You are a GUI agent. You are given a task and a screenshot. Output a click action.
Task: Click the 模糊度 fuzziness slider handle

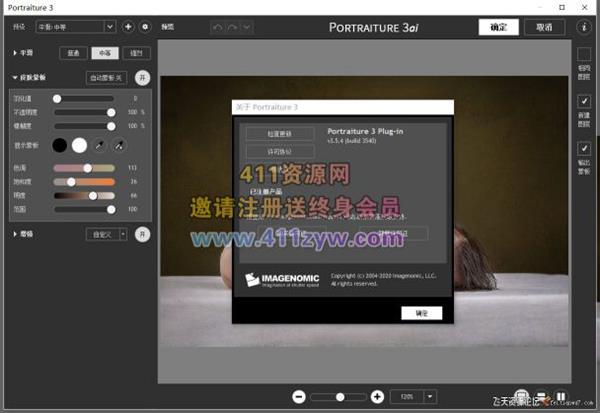coord(111,126)
